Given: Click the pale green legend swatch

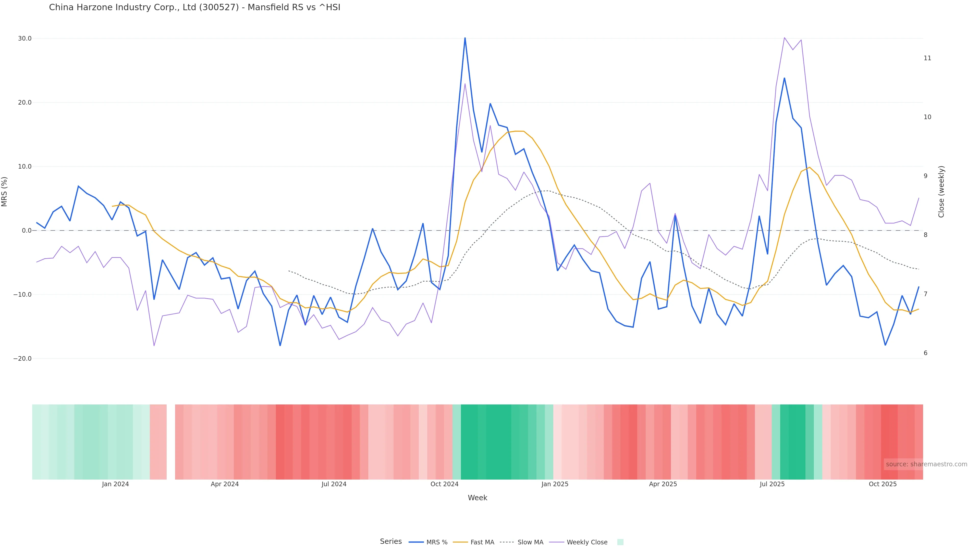Looking at the screenshot, I should (x=620, y=542).
